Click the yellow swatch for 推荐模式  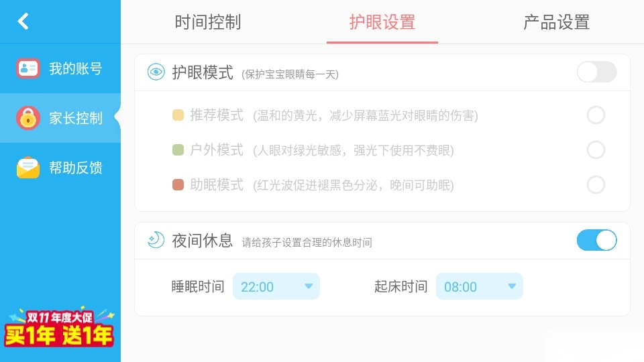(178, 115)
